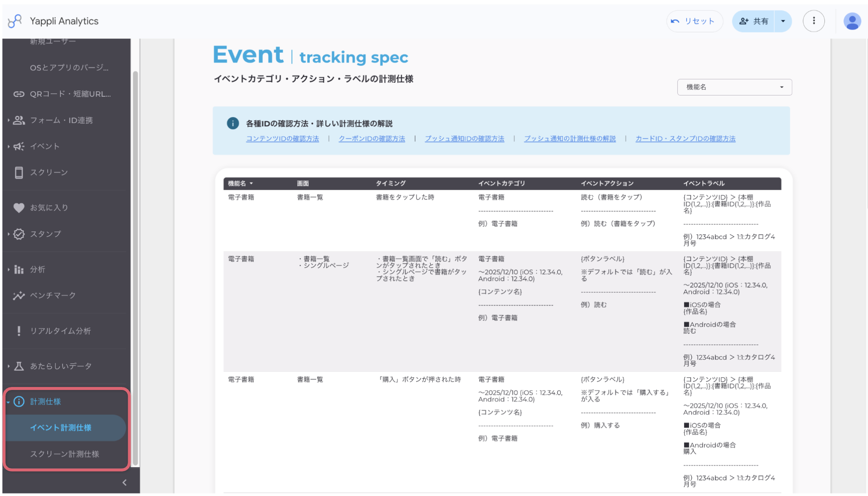Click the イベントカテゴリ column header

501,183
